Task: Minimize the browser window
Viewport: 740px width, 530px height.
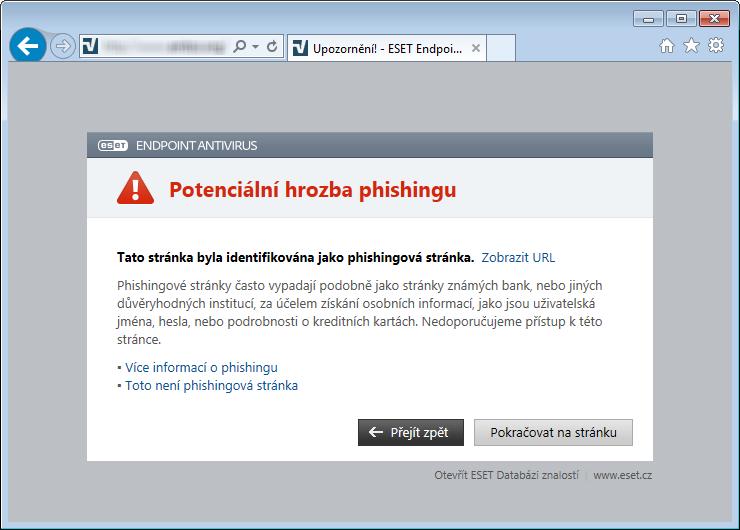Action: coord(648,19)
